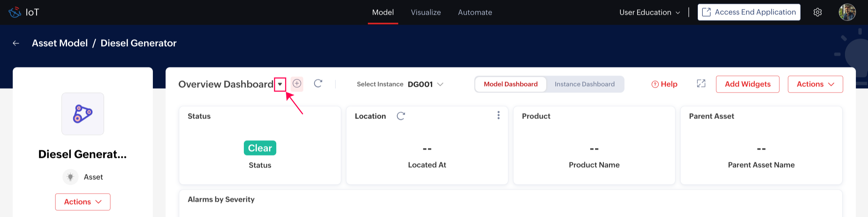
Task: Add a new dashboard with plus icon
Action: [297, 84]
